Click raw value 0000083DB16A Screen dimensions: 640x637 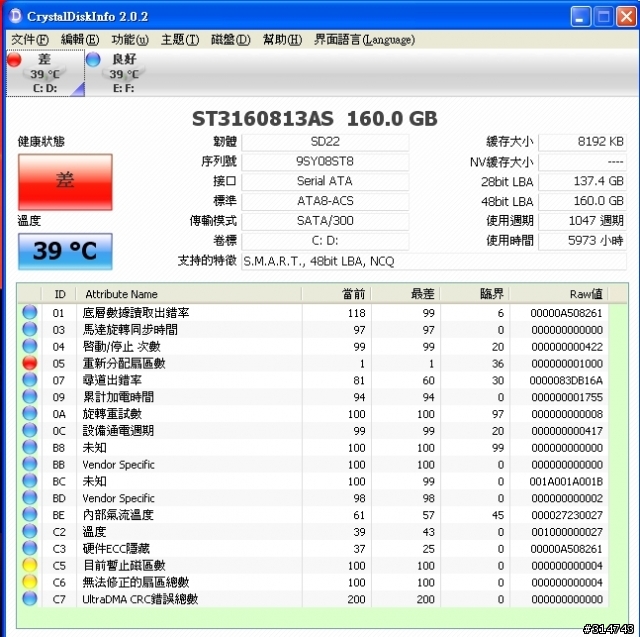click(x=566, y=380)
